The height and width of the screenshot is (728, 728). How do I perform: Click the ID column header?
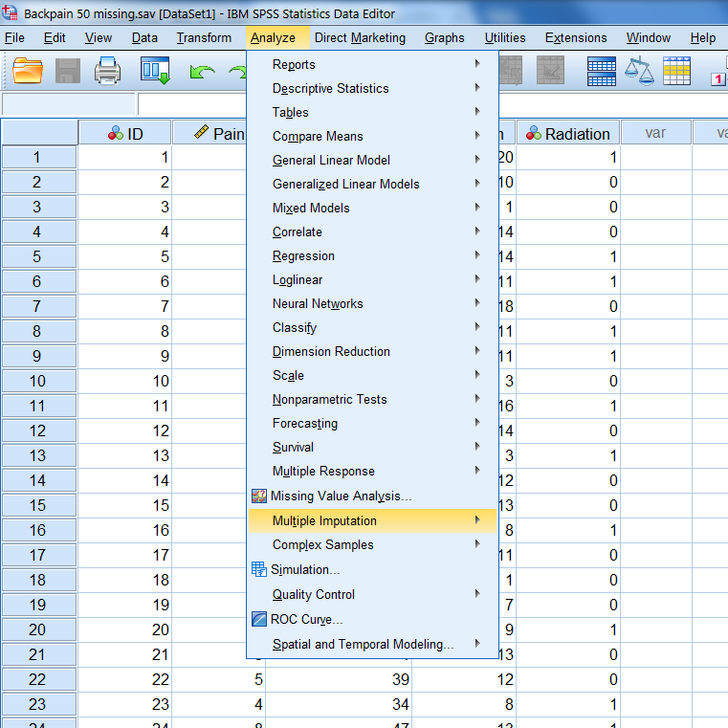click(x=125, y=134)
